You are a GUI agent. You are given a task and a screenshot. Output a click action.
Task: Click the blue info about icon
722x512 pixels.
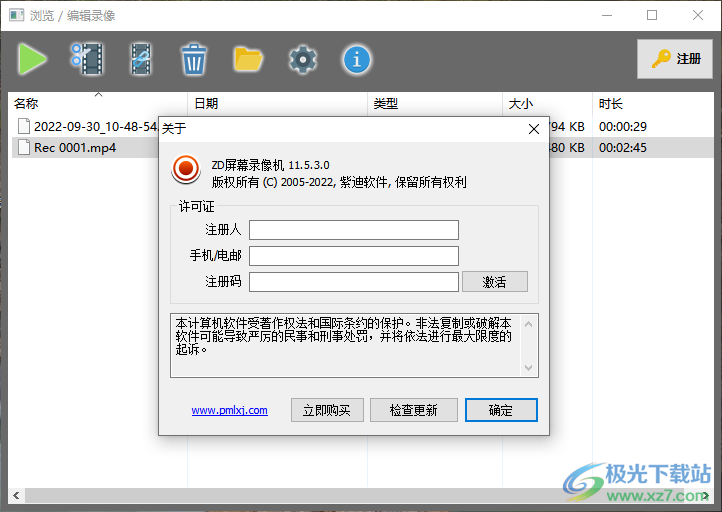356,59
